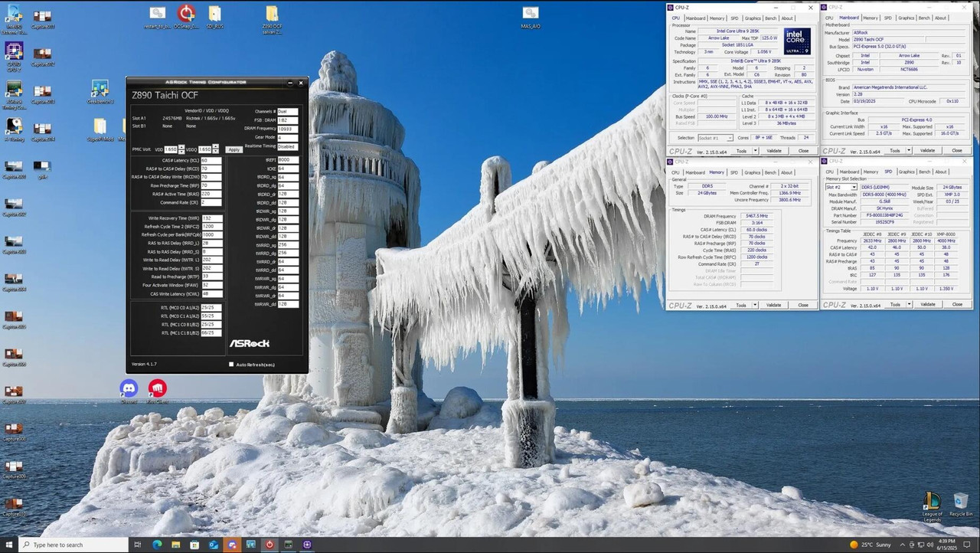Open the Recycle Bin
Viewport: 980px width, 553px height.
tap(960, 505)
